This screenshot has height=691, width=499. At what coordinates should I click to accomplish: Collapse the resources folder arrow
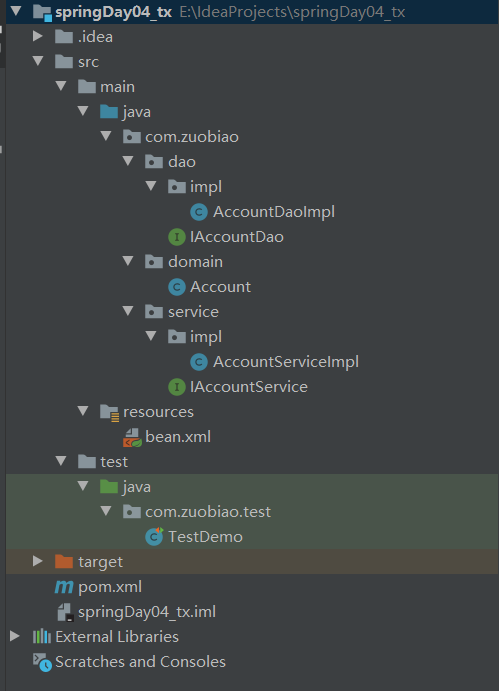[x=83, y=411]
